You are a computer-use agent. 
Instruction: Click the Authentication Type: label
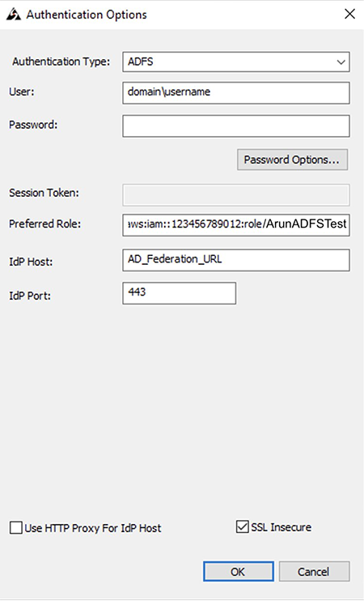tap(61, 62)
